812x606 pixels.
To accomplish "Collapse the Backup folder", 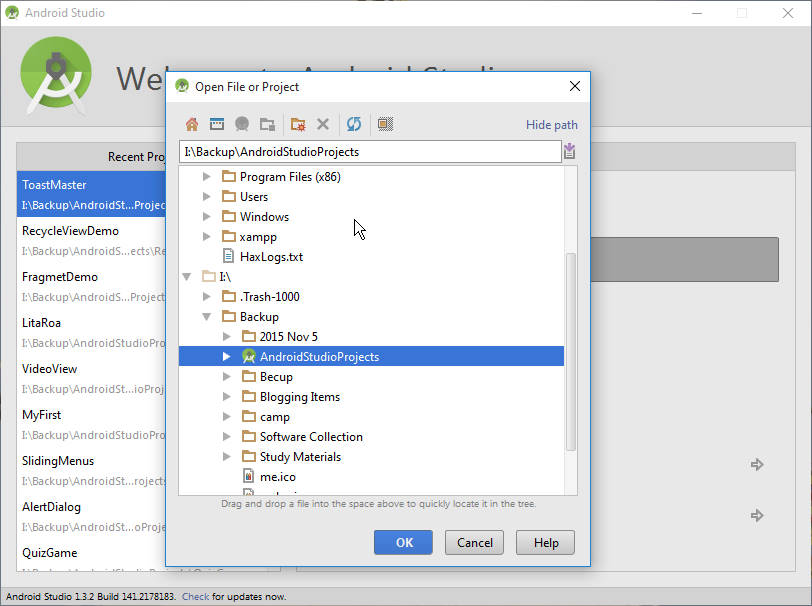I will tap(207, 316).
